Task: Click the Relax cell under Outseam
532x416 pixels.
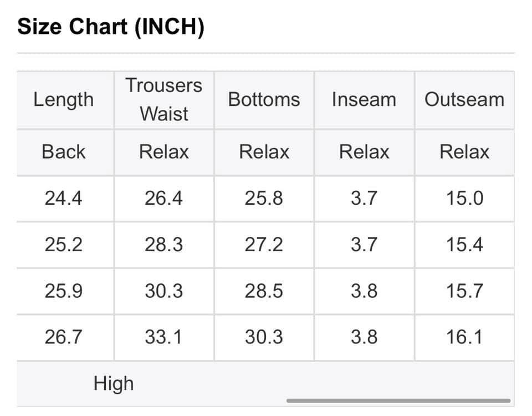Action: pyautogui.click(x=464, y=152)
